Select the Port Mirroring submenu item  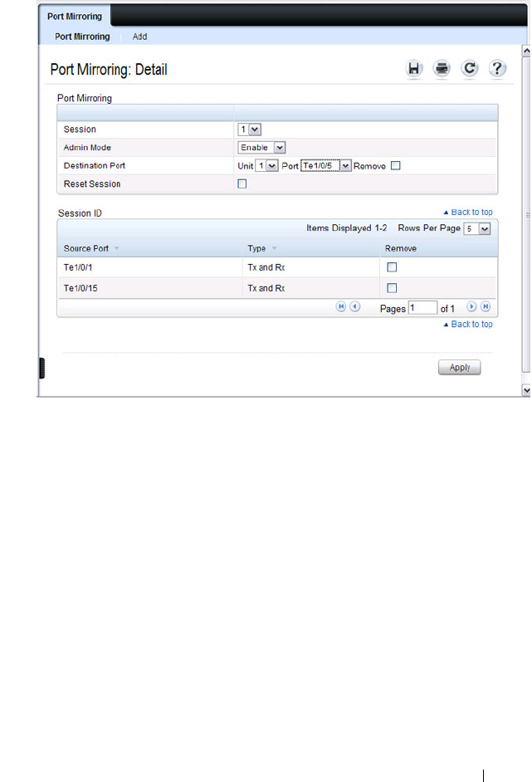(82, 37)
